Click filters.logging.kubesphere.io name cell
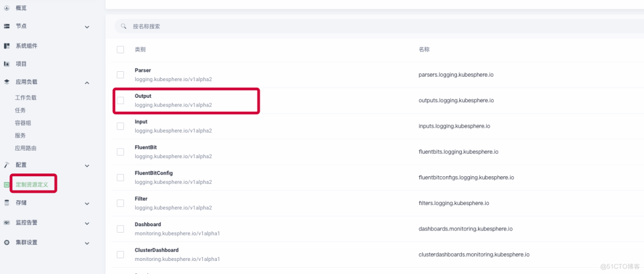 [x=454, y=203]
